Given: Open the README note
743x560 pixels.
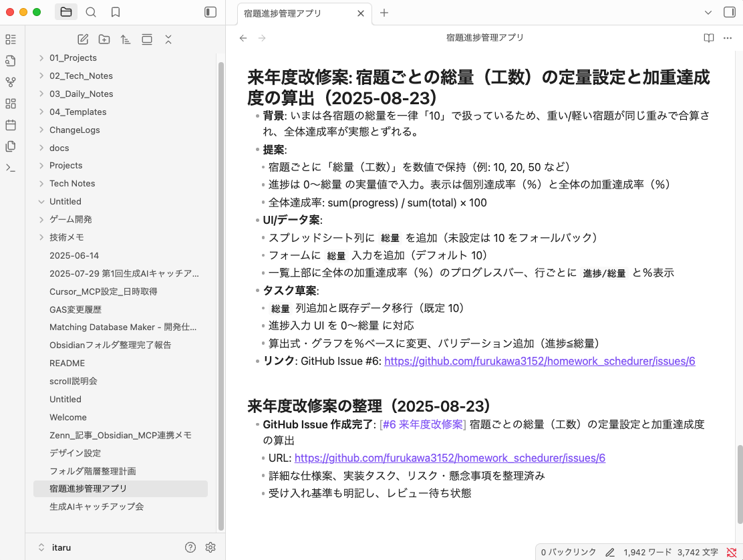Looking at the screenshot, I should click(67, 364).
